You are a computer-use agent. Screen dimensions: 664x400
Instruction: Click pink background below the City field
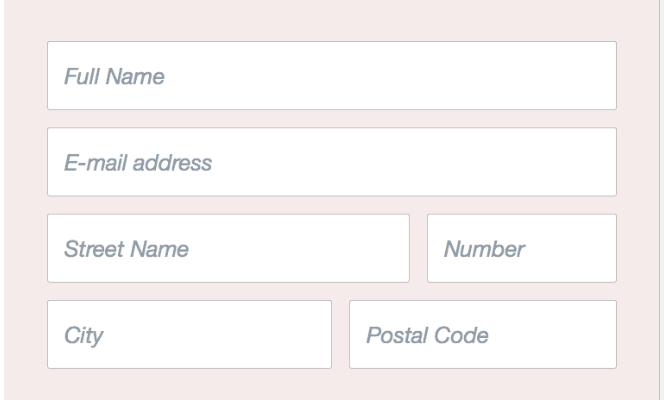(x=189, y=385)
